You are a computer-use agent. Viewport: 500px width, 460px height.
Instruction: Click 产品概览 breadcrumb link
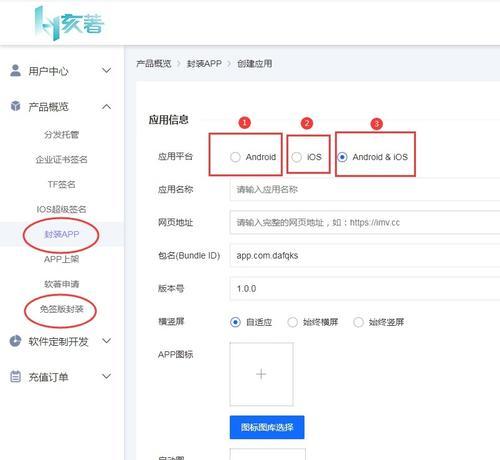point(154,63)
